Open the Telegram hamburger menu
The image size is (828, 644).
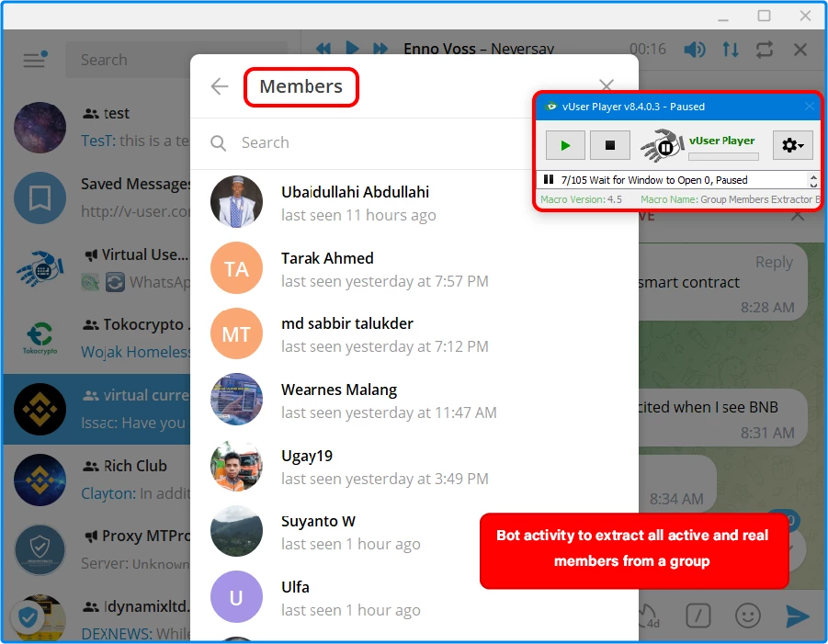35,60
